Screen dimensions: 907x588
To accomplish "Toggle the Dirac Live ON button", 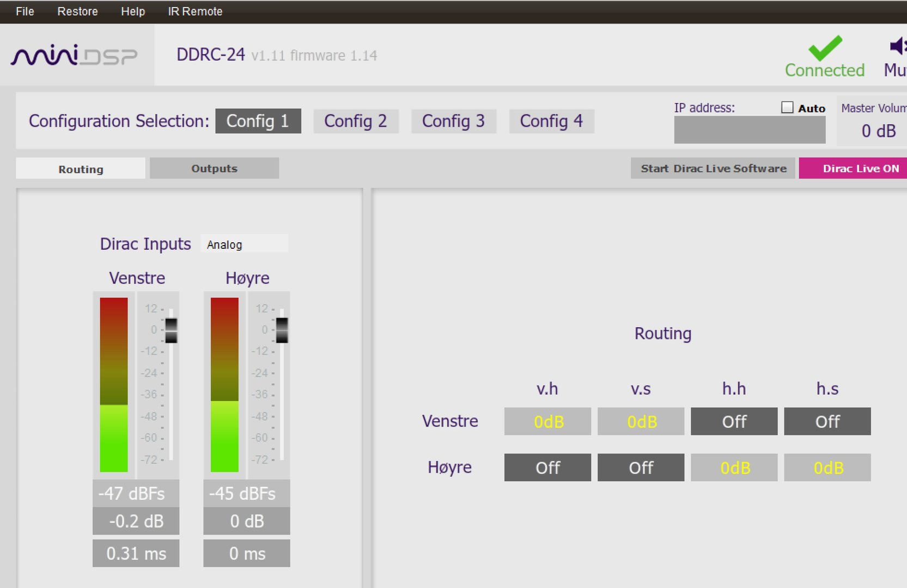I will tap(853, 168).
